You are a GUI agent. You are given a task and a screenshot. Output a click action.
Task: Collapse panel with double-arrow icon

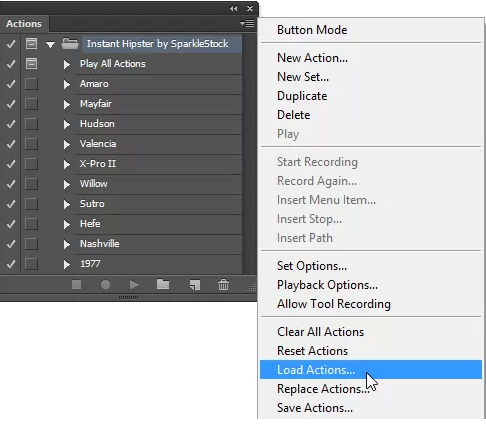pyautogui.click(x=234, y=8)
